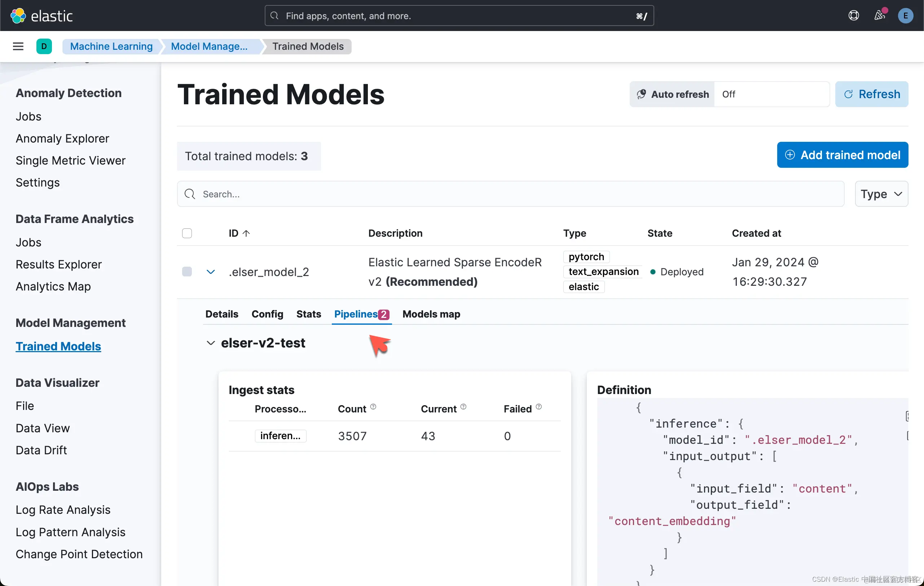Open the Type filter dropdown
The width and height of the screenshot is (924, 586).
click(x=881, y=194)
